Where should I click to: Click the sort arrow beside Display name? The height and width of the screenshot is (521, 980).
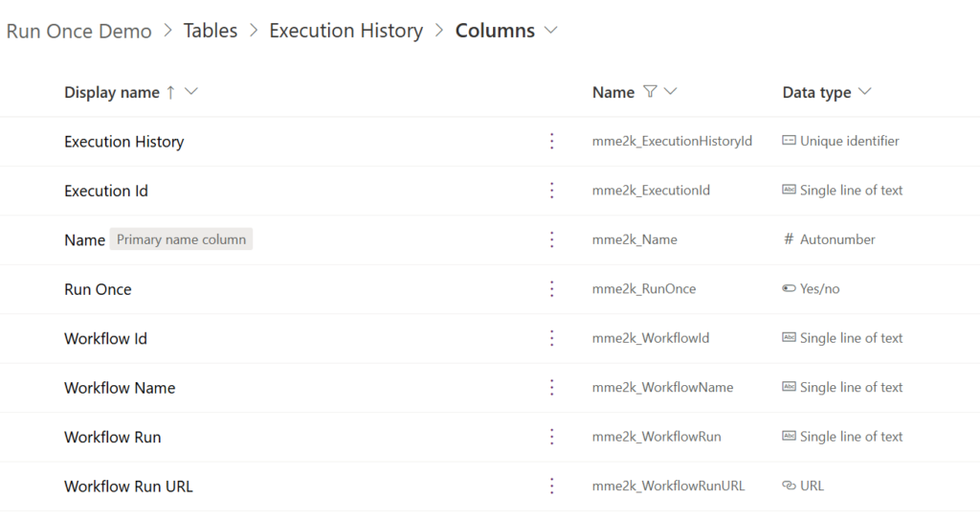pyautogui.click(x=170, y=93)
